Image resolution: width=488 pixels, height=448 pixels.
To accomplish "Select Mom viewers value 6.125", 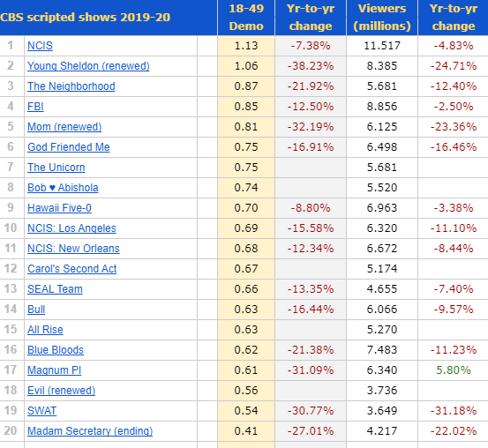I will [382, 127].
